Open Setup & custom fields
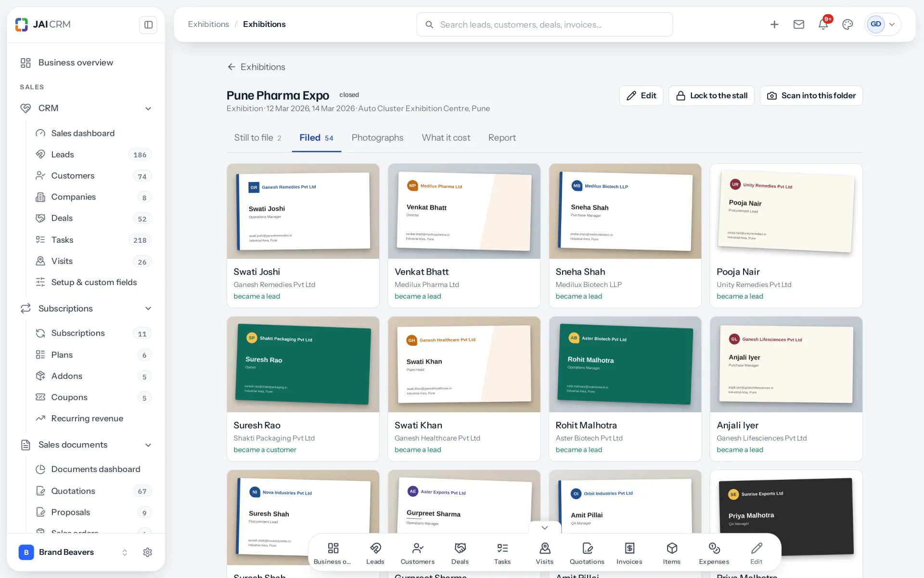This screenshot has width=924, height=578. tap(94, 282)
